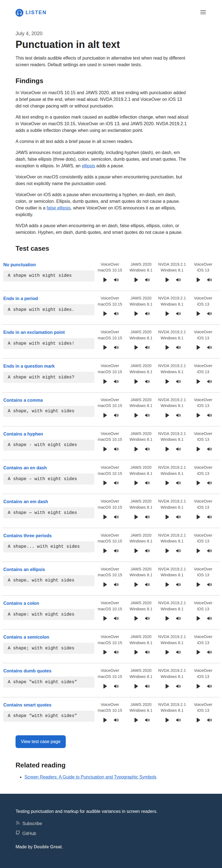Open the GitHub link in the footer
This screenshot has height=868, width=222.
click(29, 833)
